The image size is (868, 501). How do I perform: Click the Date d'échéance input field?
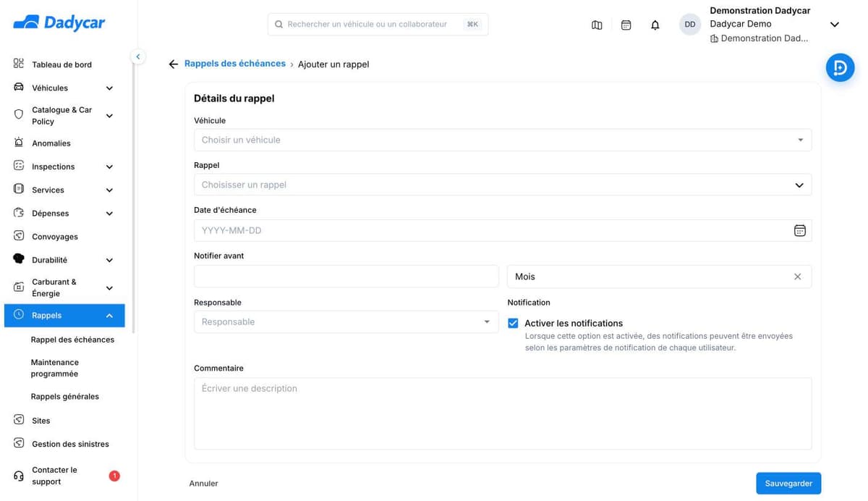(503, 230)
